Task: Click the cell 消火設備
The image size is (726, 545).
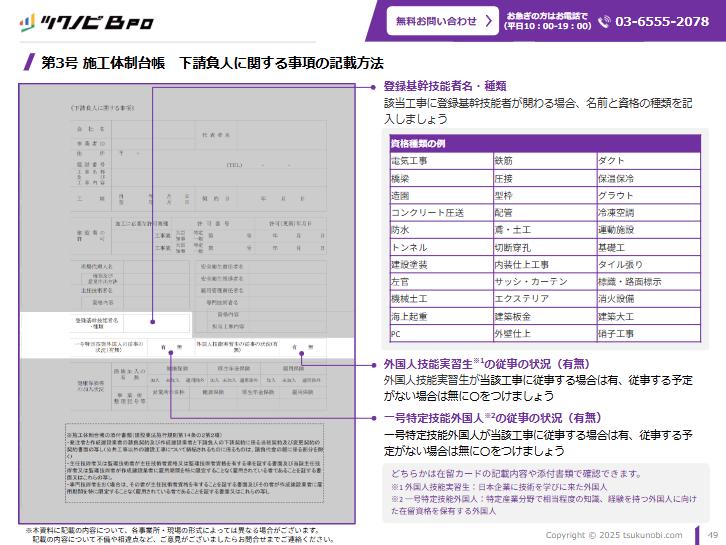Action: [x=649, y=299]
